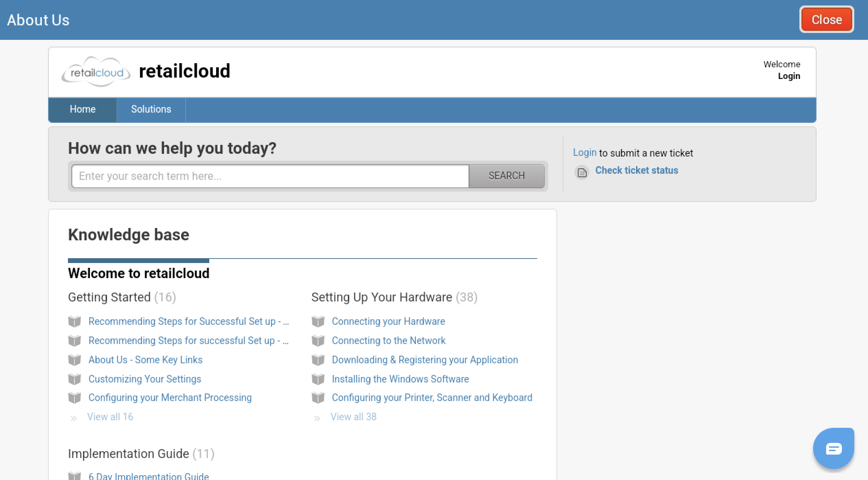Click book icon beside Customizing Your Settings

74,379
